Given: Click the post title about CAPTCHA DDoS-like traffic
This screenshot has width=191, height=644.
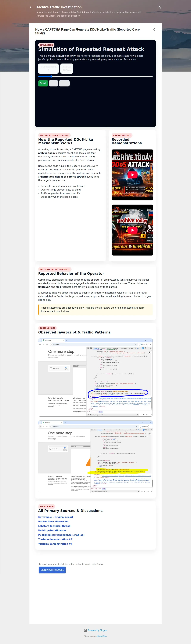Looking at the screenshot, I should tap(87, 31).
